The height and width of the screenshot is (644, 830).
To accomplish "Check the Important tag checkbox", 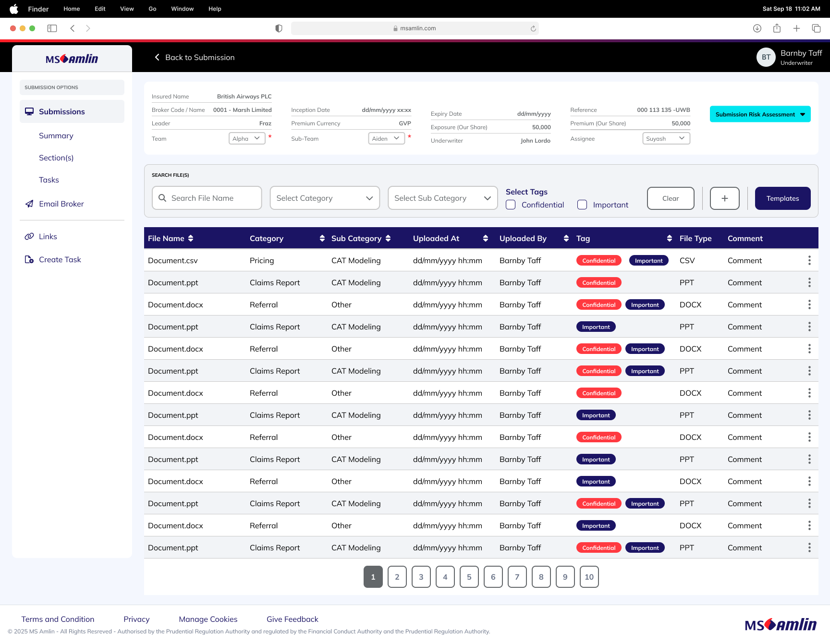I will click(x=582, y=205).
